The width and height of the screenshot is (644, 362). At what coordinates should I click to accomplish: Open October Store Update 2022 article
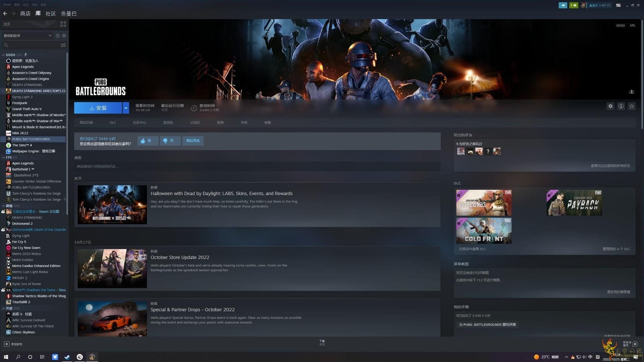pos(180,257)
